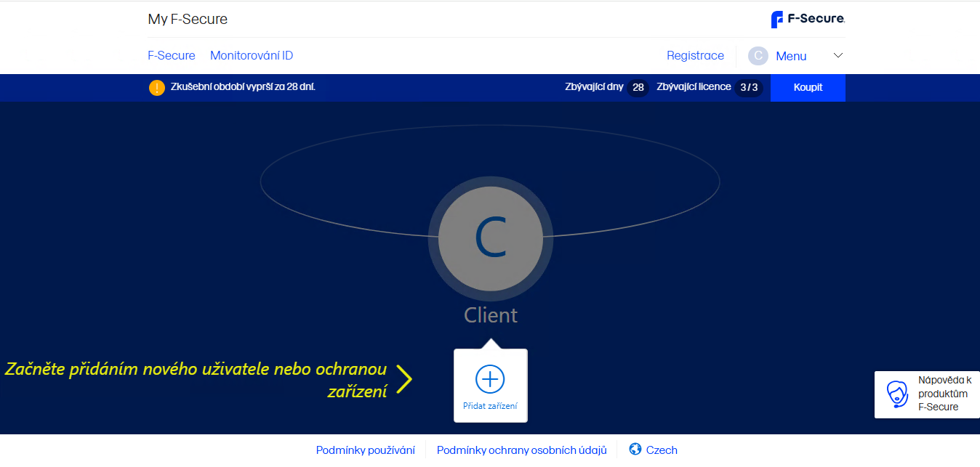The width and height of the screenshot is (980, 467).
Task: Open the Registrace link
Action: pos(695,55)
